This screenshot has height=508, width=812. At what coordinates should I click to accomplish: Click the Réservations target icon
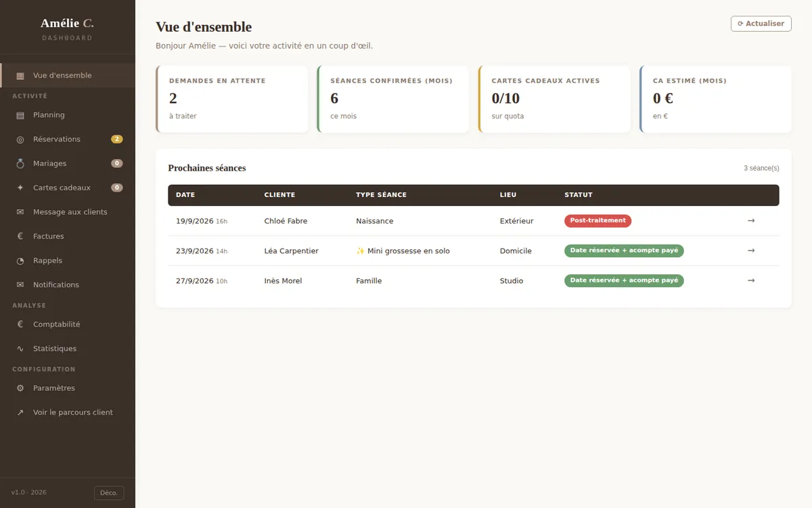point(20,140)
